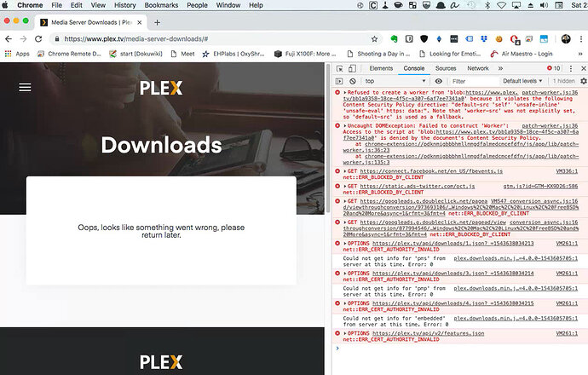This screenshot has height=375, width=588.
Task: Go back with the browser back arrow
Action: [9, 38]
